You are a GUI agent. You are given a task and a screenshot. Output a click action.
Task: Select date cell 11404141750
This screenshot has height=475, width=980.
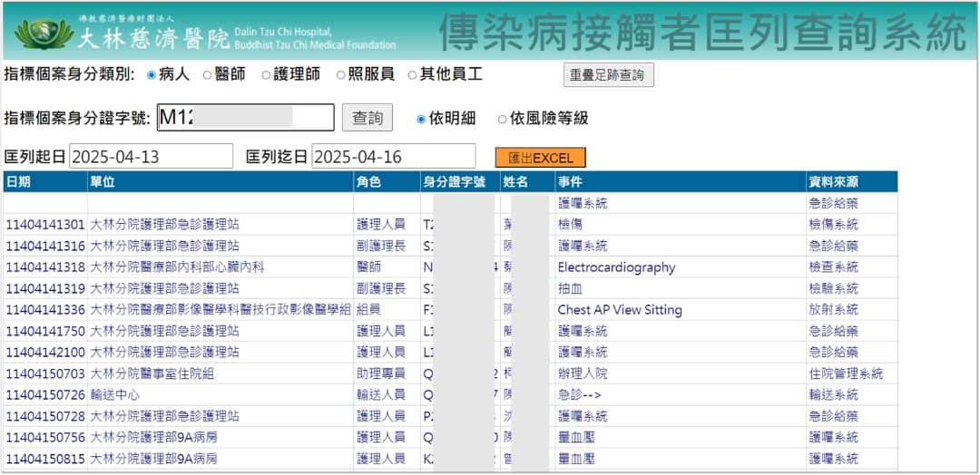pyautogui.click(x=45, y=331)
